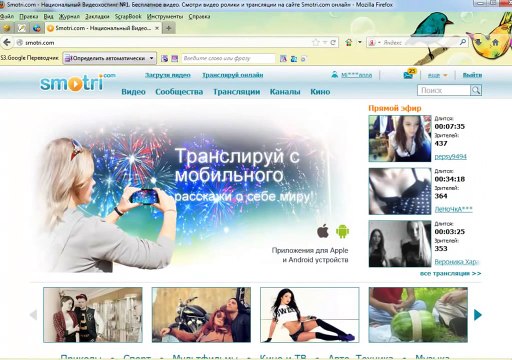Open the Каналы section

click(285, 92)
